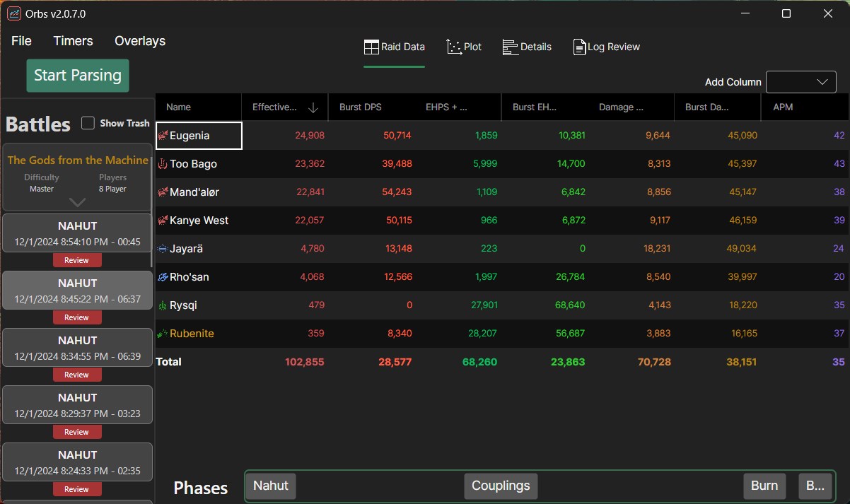Click the class icon beside Eugenia

tap(163, 136)
